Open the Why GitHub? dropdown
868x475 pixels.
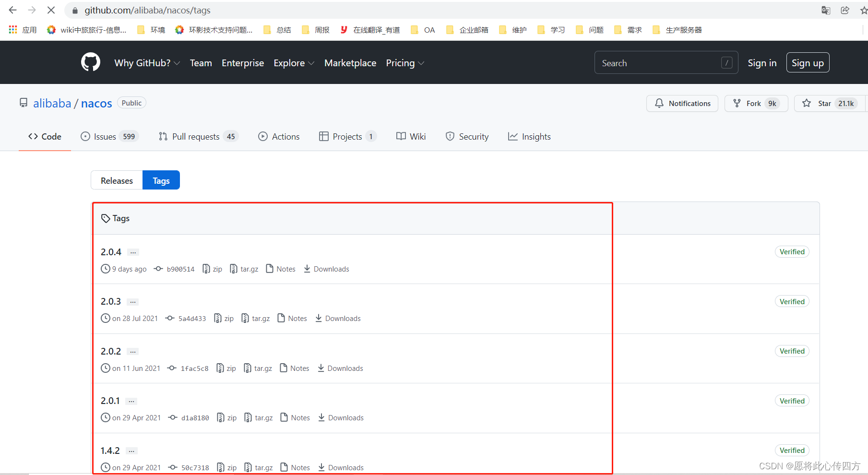tap(147, 63)
